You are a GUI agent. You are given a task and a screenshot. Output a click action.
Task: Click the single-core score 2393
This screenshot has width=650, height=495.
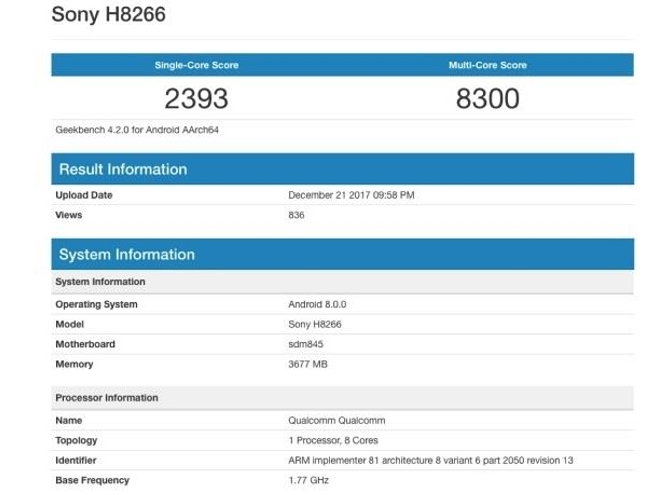click(196, 99)
